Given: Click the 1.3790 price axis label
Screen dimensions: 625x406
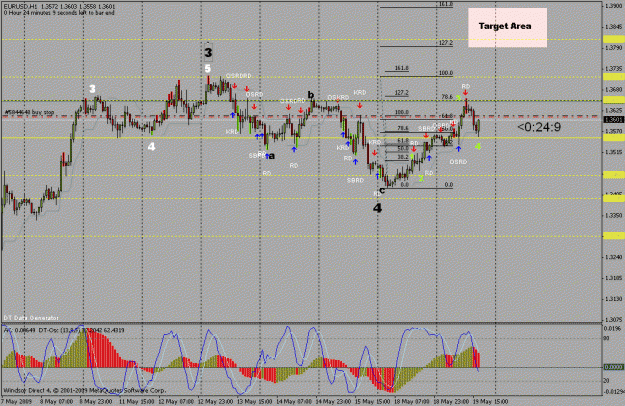Looking at the screenshot, I should (x=613, y=48).
